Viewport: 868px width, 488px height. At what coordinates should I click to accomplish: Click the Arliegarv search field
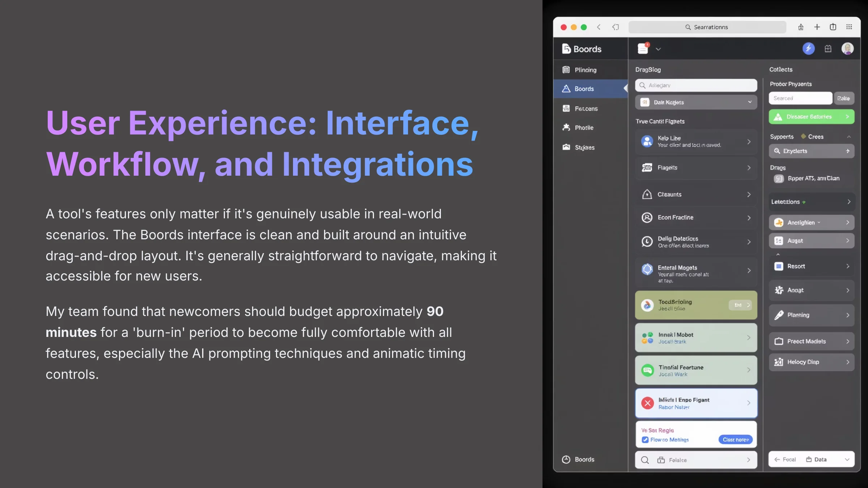click(696, 85)
